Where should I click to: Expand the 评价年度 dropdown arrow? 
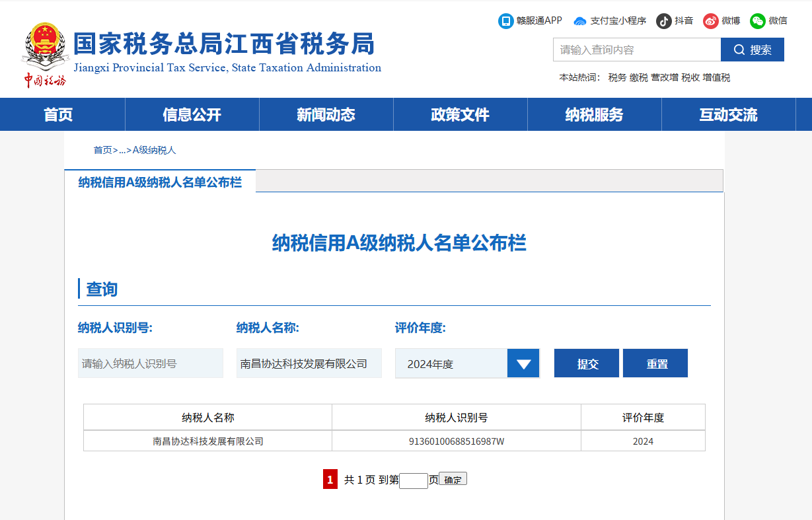coord(523,364)
